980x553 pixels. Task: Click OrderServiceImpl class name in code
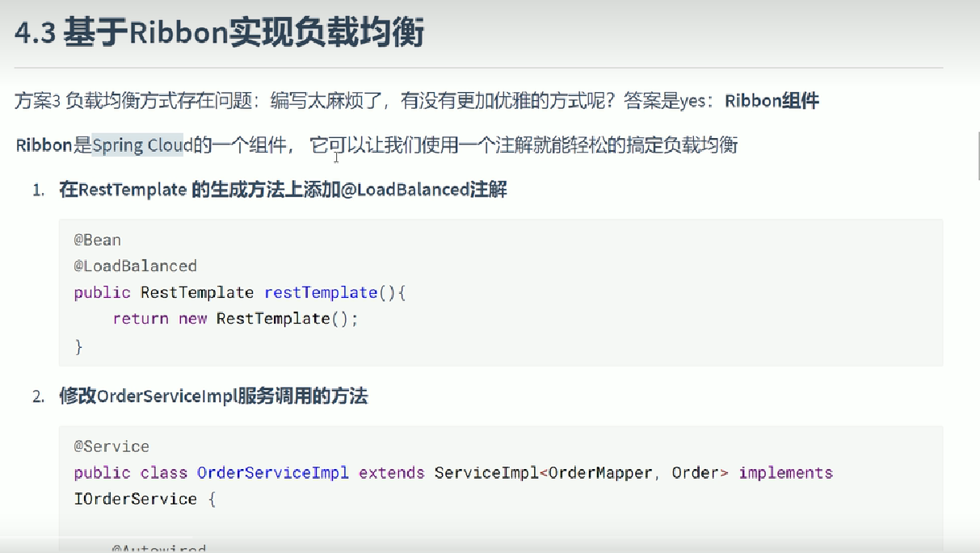click(x=273, y=472)
